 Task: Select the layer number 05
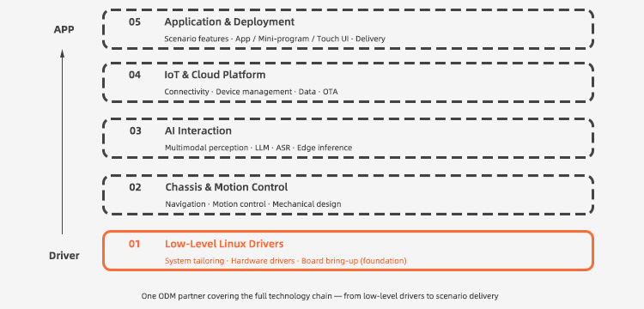pyautogui.click(x=134, y=22)
